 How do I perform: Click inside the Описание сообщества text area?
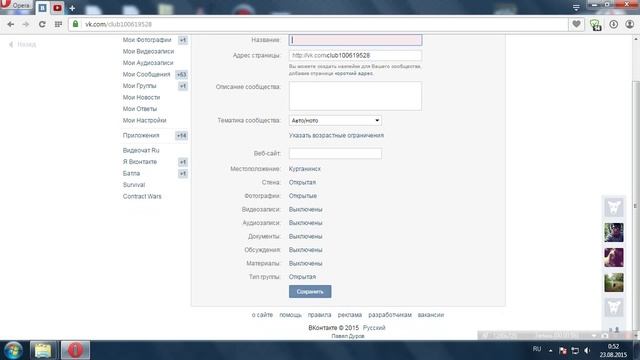pyautogui.click(x=356, y=96)
